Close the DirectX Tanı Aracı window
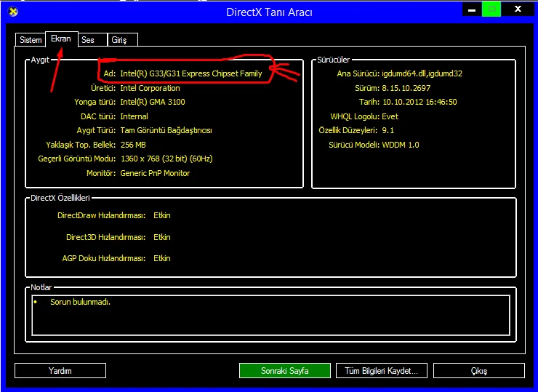The width and height of the screenshot is (538, 392). 518,9
